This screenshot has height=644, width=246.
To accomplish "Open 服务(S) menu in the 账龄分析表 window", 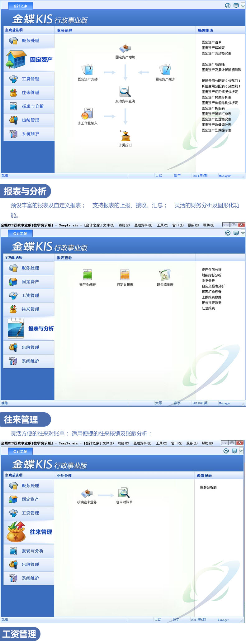I will coord(192,443).
